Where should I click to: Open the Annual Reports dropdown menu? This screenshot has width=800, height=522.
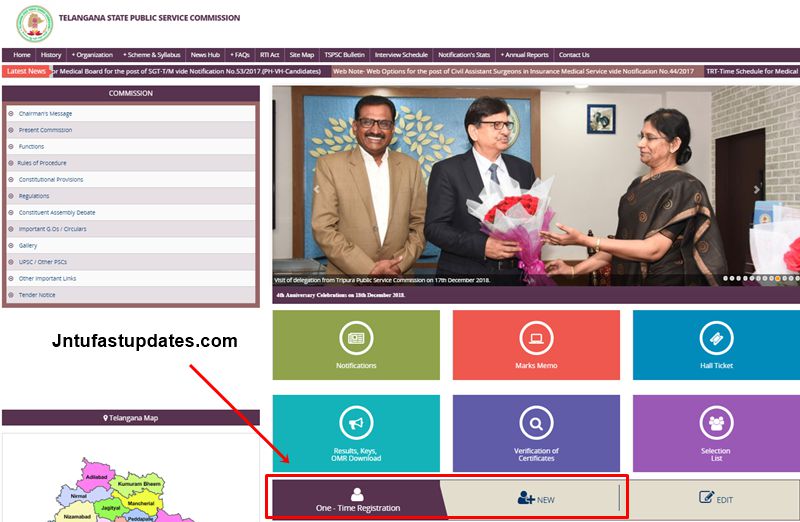point(525,55)
